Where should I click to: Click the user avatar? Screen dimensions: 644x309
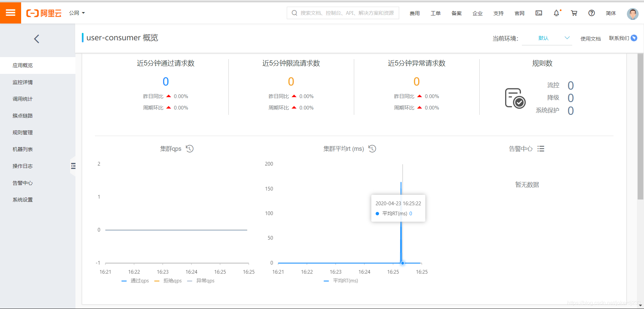(x=633, y=13)
